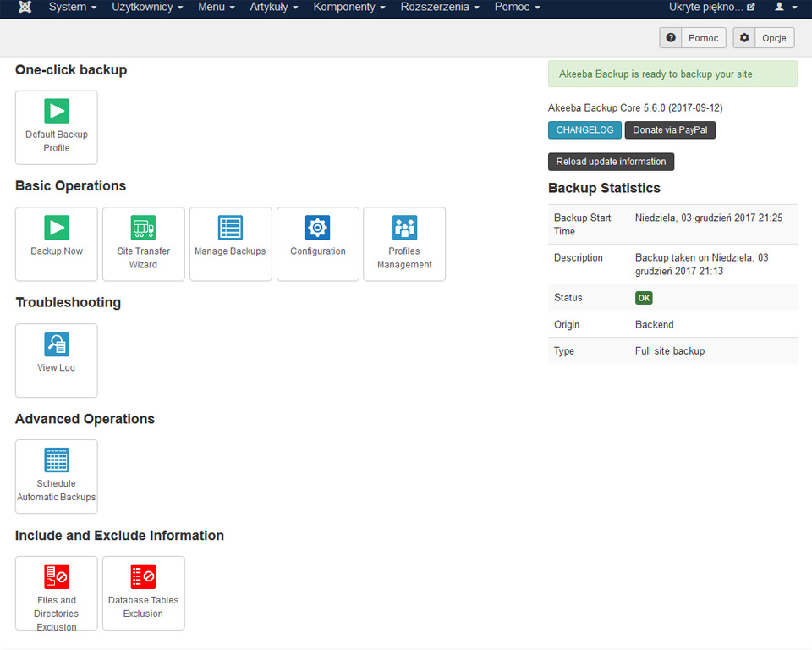Expand the Rozszerzenia dropdown menu
The image size is (812, 650).
click(440, 8)
